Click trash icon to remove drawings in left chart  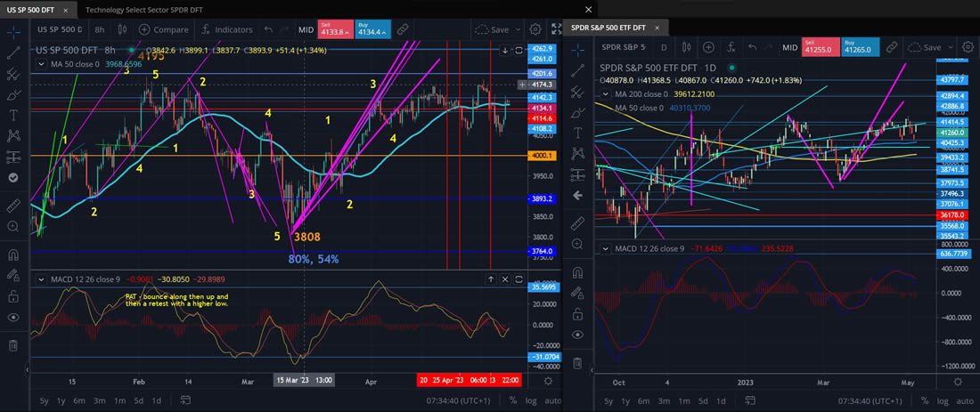pyautogui.click(x=13, y=345)
